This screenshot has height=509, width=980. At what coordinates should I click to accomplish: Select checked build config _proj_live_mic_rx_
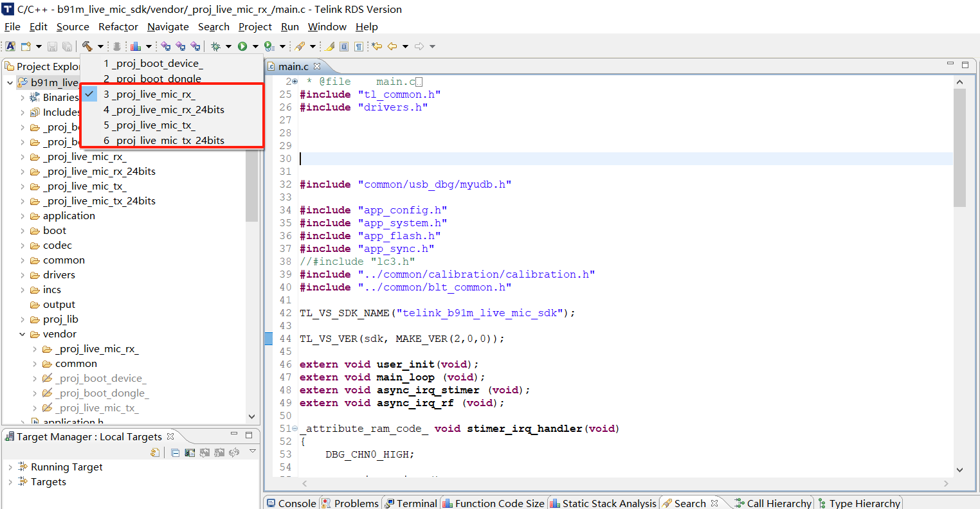pos(149,94)
